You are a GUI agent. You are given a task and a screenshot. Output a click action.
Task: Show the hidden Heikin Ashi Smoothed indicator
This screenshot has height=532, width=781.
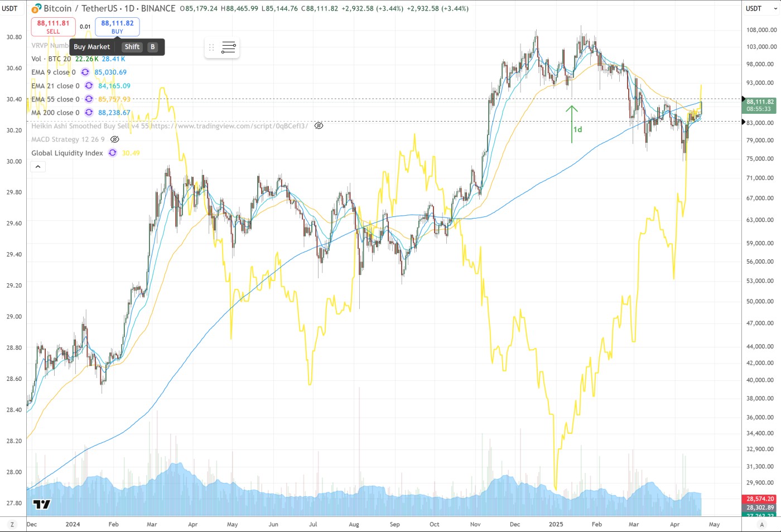319,126
